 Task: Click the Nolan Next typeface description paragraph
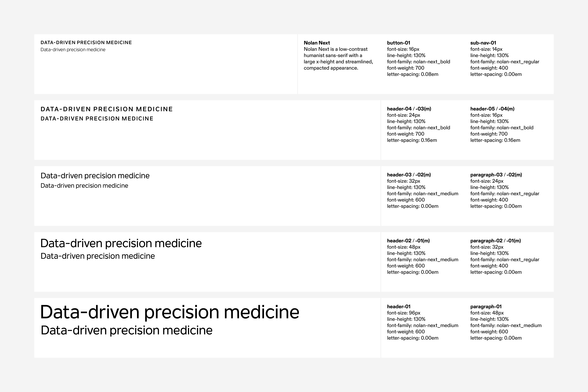(338, 59)
